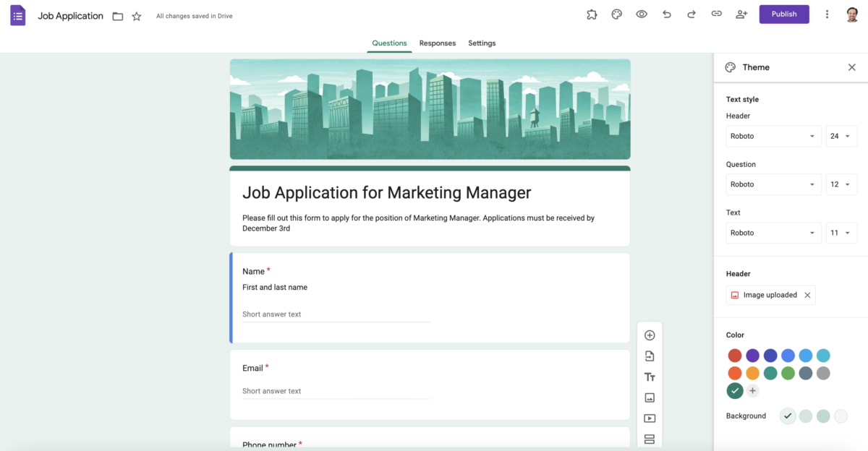Switch to the Responses tab
This screenshot has width=868, height=451.
[438, 43]
